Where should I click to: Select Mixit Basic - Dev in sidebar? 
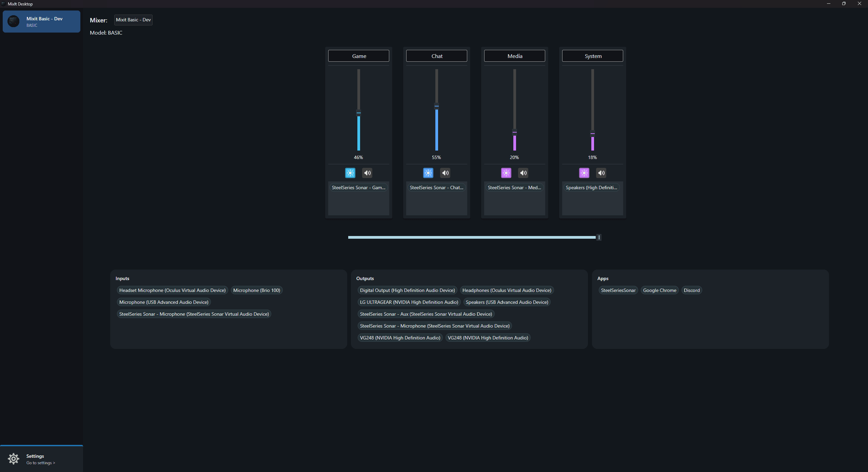pos(44,21)
